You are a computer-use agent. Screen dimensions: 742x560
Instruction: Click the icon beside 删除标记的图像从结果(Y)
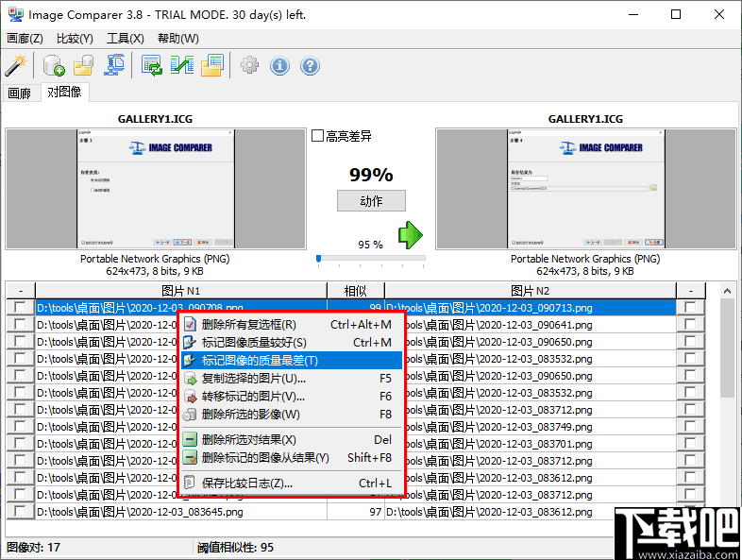tap(190, 458)
